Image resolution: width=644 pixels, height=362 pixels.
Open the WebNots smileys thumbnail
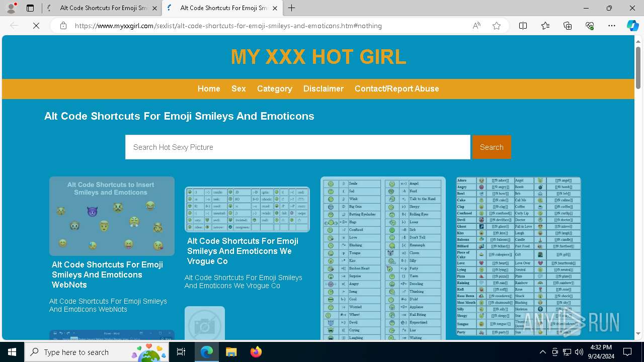[x=112, y=216]
